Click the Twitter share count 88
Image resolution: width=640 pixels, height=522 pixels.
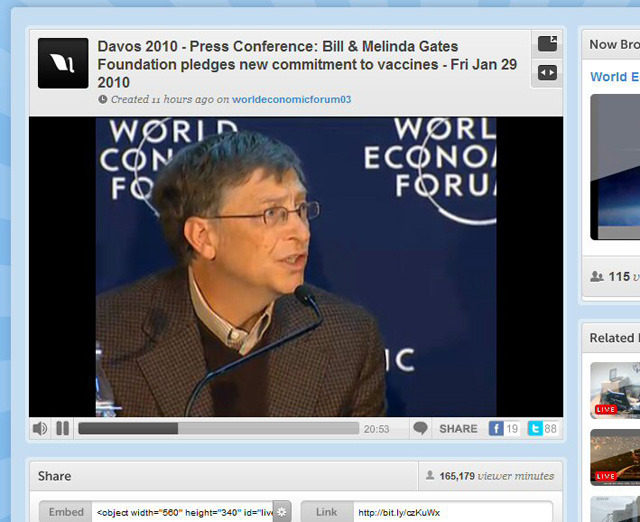[550, 429]
